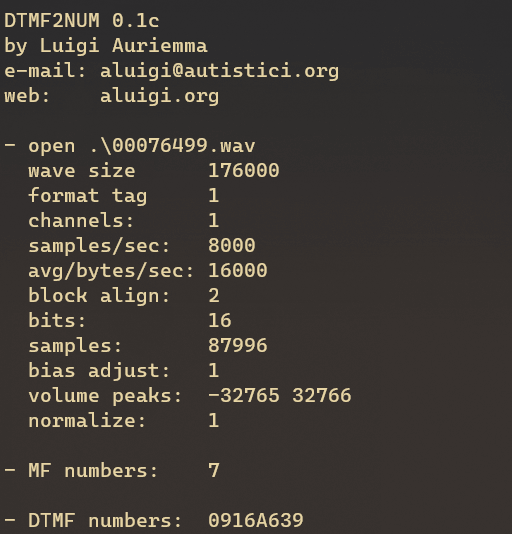The image size is (512, 534).
Task: Click the author name Luigi Auriemma
Action: click(124, 46)
